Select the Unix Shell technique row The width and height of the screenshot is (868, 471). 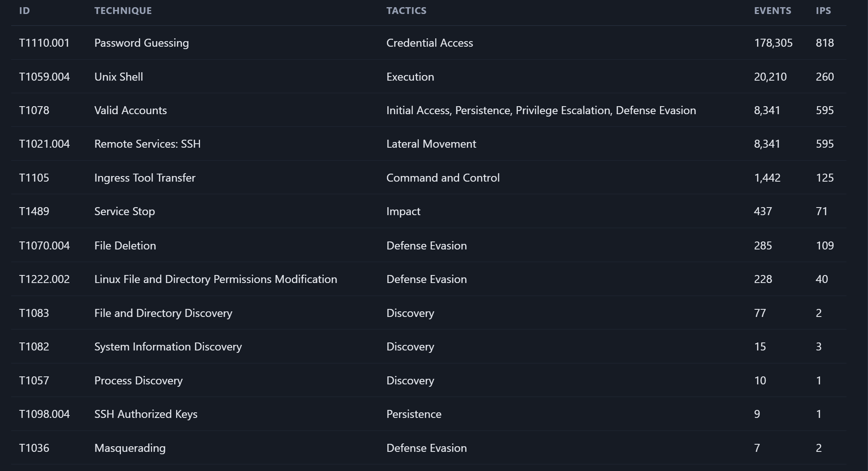429,77
